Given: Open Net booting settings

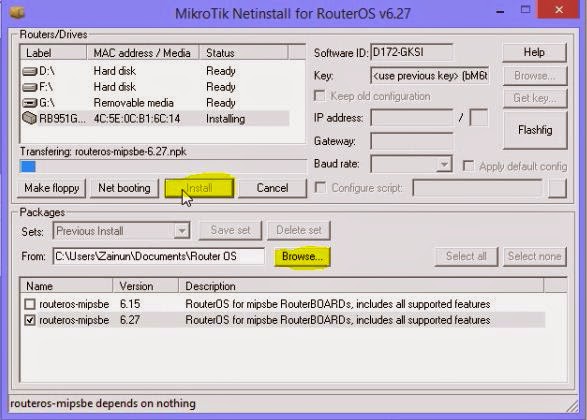Looking at the screenshot, I should (x=124, y=188).
